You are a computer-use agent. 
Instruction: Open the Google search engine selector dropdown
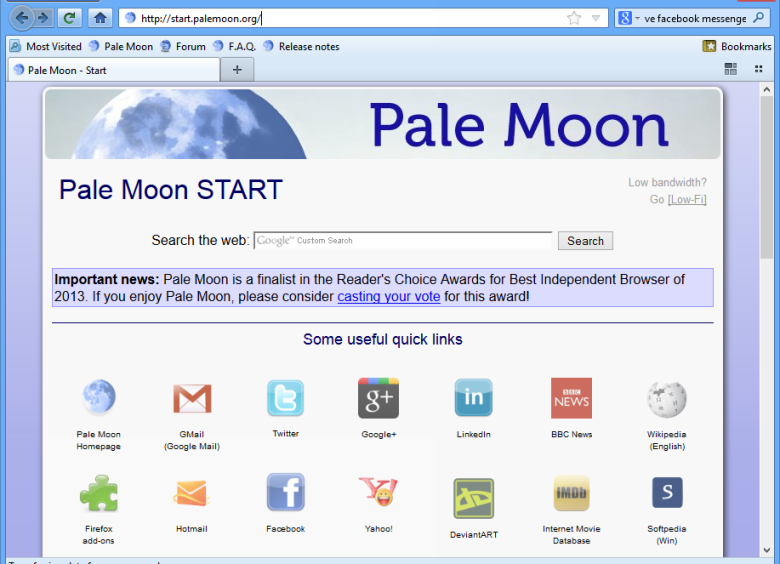(x=628, y=18)
